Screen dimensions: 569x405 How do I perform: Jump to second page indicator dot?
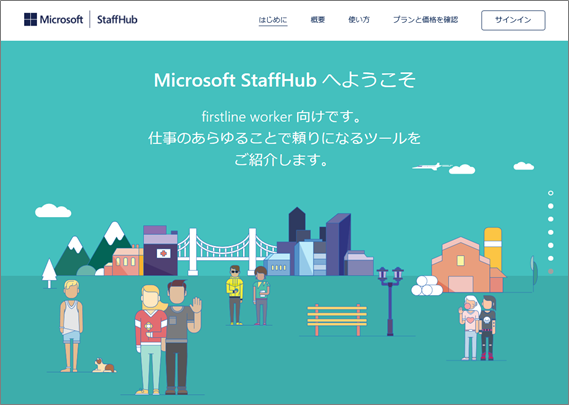tap(550, 206)
